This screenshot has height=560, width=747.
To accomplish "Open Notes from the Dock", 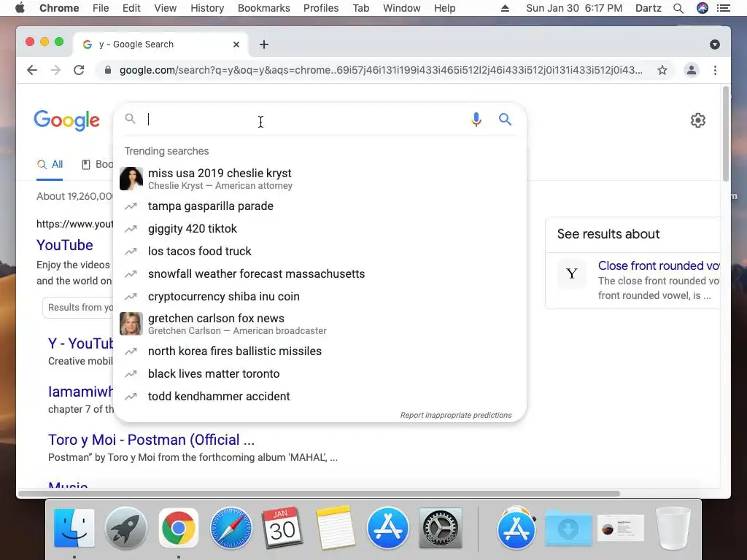I will 336,528.
